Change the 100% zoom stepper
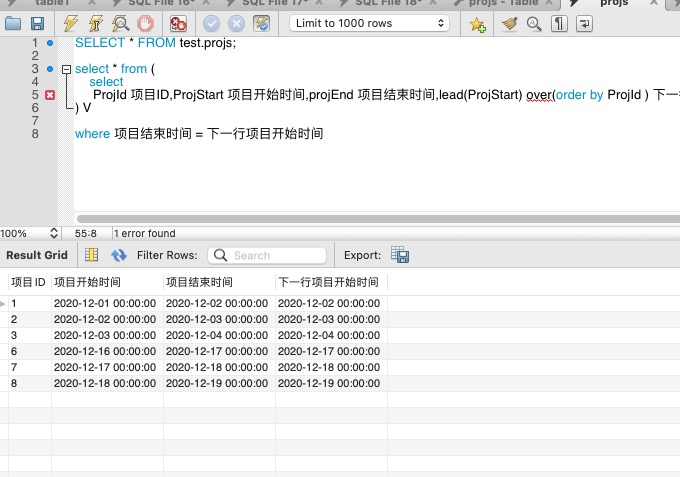This screenshot has width=680, height=477. click(x=54, y=233)
